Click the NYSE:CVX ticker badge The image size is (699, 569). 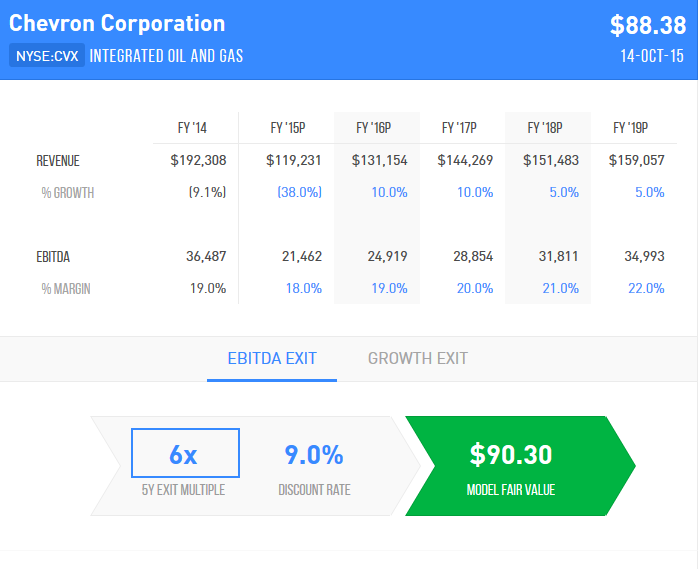click(x=46, y=56)
